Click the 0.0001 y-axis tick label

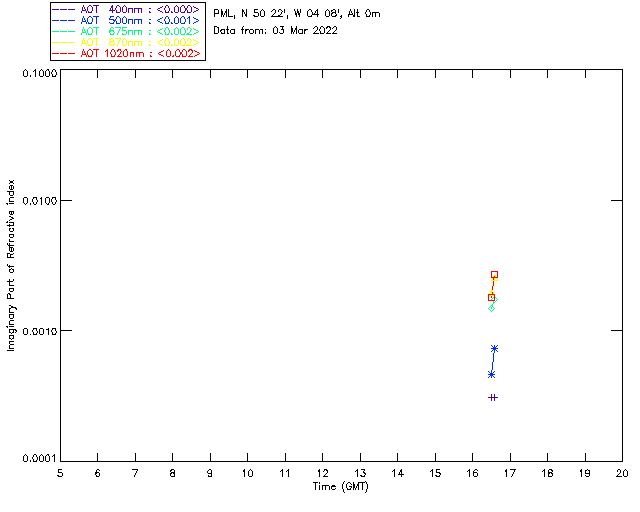point(40,458)
